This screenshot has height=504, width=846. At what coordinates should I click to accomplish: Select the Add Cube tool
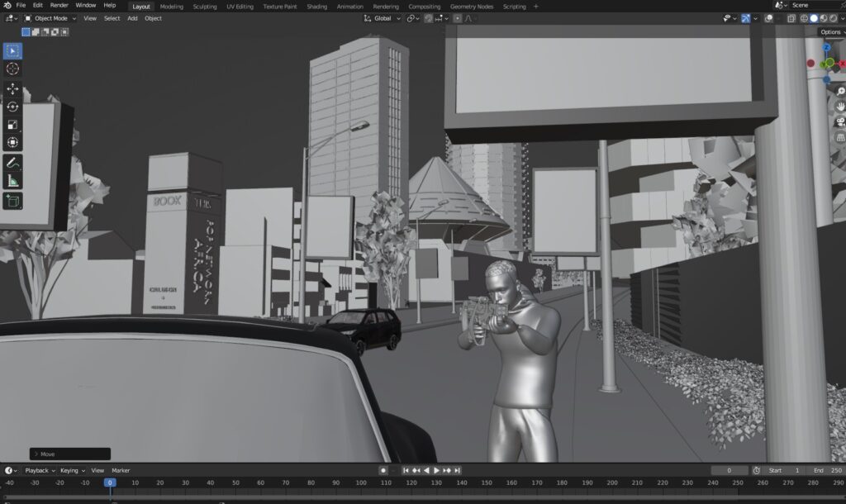point(13,201)
